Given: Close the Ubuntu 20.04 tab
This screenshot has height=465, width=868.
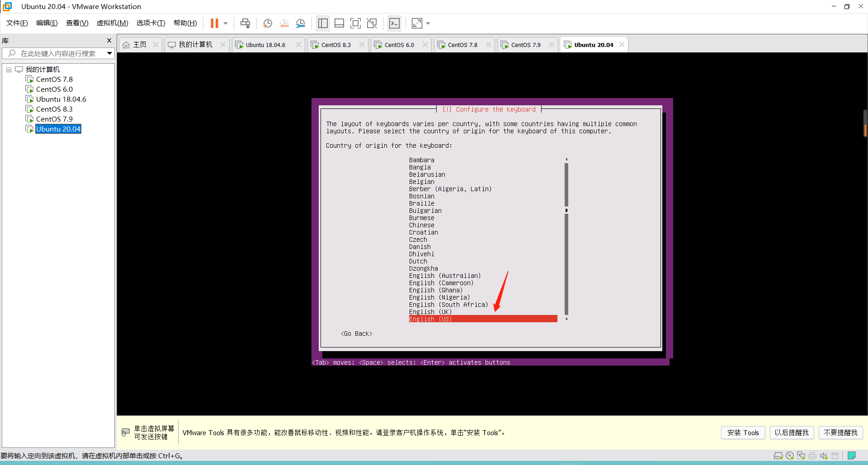Looking at the screenshot, I should pyautogui.click(x=622, y=45).
